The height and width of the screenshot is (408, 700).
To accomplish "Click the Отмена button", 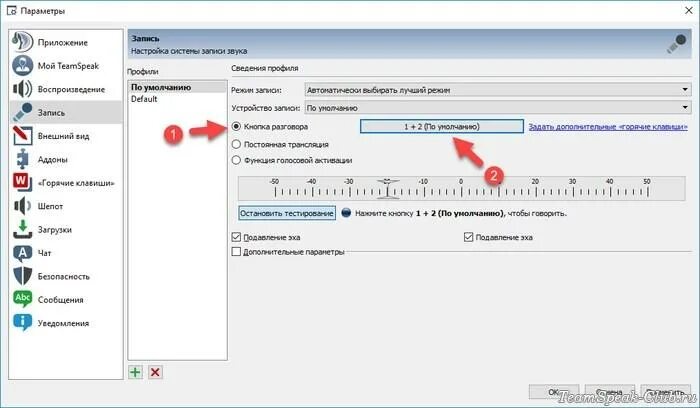I will 610,392.
